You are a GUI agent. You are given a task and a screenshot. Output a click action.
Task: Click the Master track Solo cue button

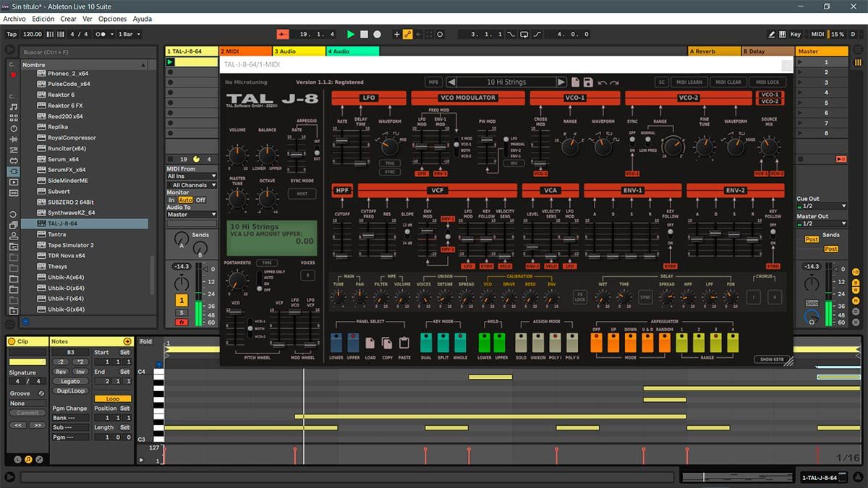812,302
